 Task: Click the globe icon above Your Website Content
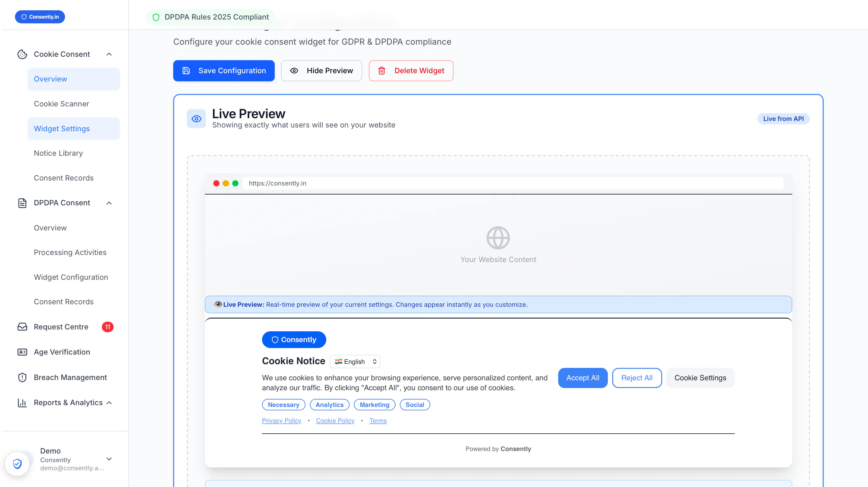coord(498,238)
